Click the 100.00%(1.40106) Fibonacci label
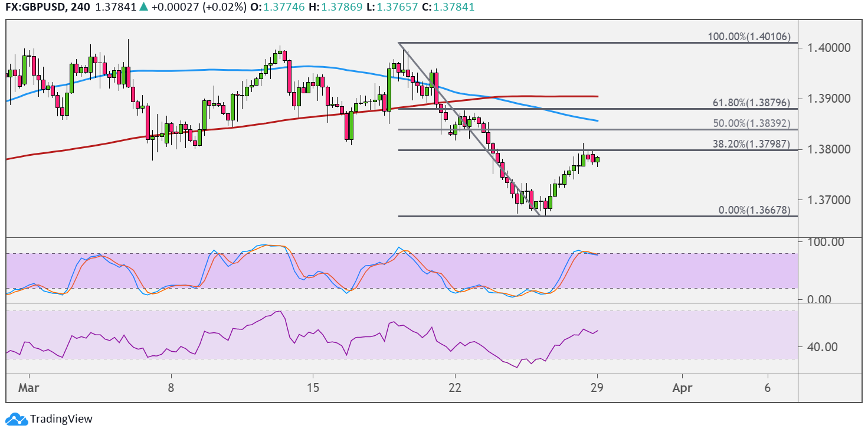The image size is (868, 435). [749, 37]
